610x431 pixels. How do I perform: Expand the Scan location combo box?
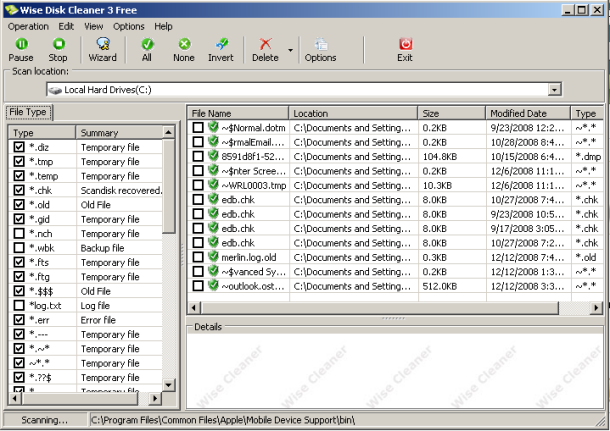coord(554,90)
